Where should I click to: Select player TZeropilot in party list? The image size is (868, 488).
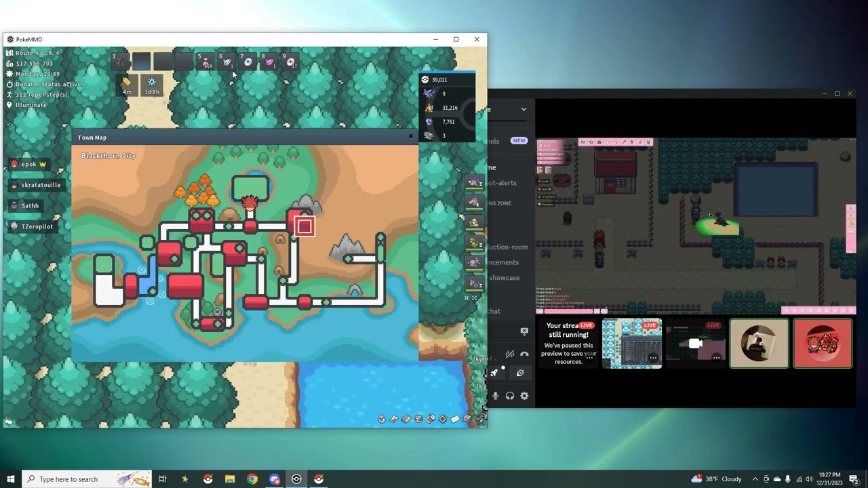click(31, 226)
